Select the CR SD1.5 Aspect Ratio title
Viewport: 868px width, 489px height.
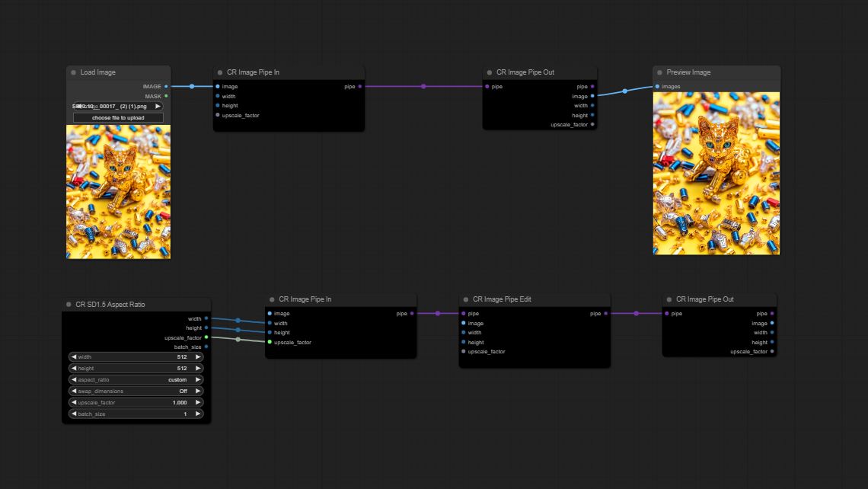point(110,305)
